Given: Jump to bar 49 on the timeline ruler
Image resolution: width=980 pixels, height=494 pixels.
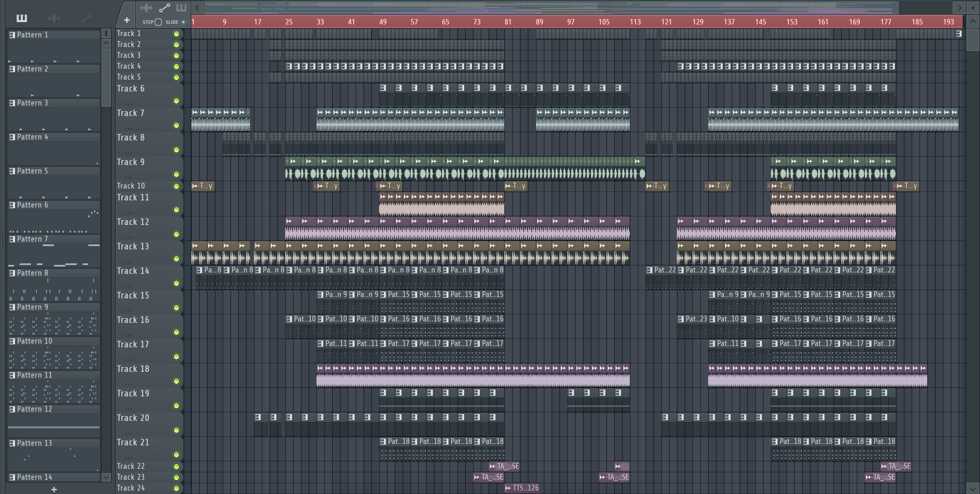Looking at the screenshot, I should tap(383, 22).
